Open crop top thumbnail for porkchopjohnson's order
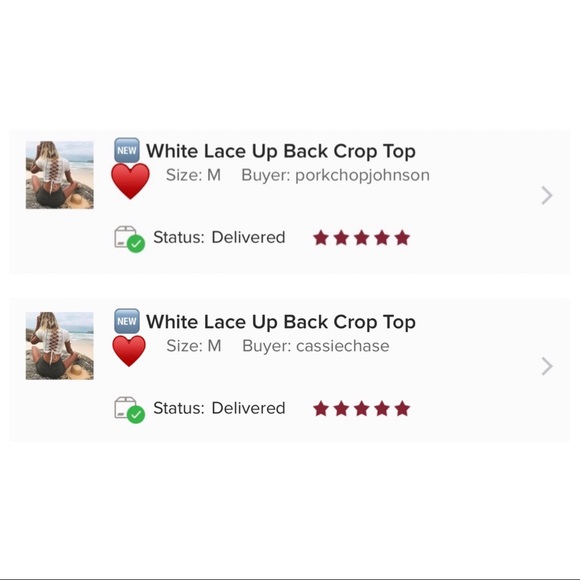This screenshot has height=580, width=580. tap(60, 175)
